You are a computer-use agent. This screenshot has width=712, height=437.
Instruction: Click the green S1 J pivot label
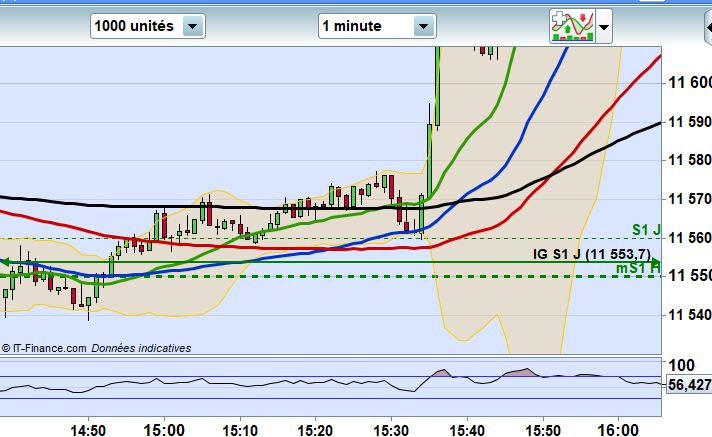tap(646, 230)
